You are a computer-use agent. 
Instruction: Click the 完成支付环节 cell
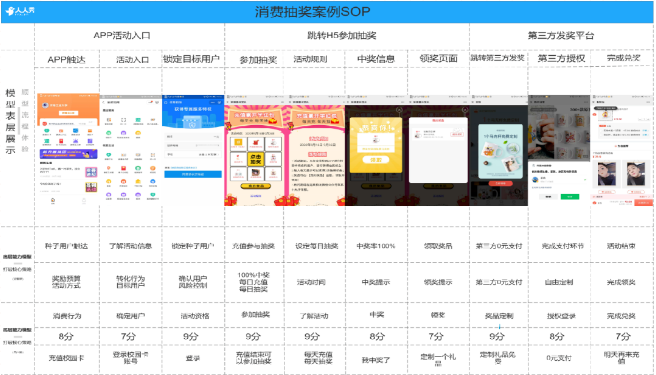[562, 246]
